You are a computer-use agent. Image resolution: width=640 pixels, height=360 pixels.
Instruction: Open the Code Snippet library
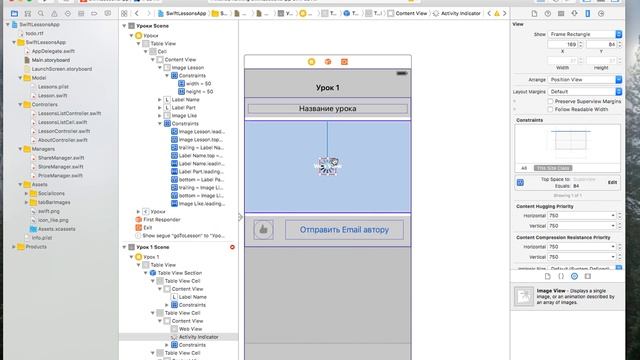click(561, 276)
